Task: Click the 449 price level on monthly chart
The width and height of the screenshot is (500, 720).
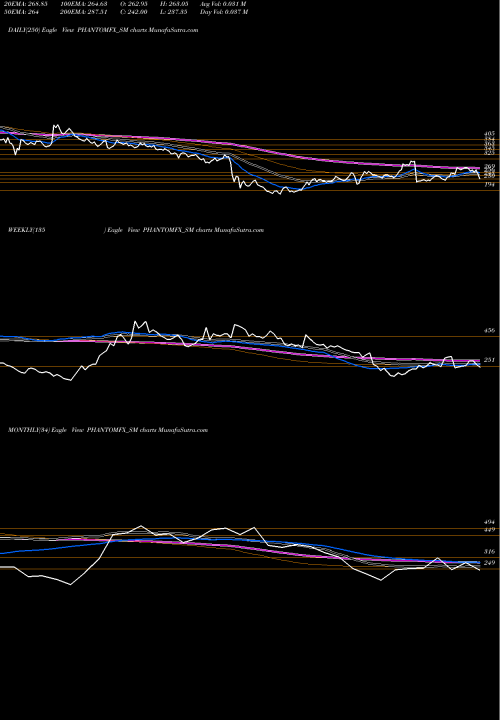Action: [489, 529]
